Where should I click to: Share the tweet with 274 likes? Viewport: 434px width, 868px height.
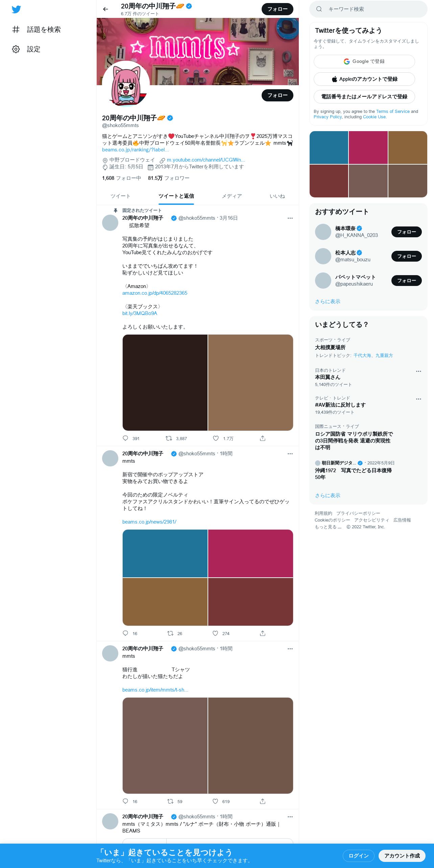pyautogui.click(x=263, y=633)
